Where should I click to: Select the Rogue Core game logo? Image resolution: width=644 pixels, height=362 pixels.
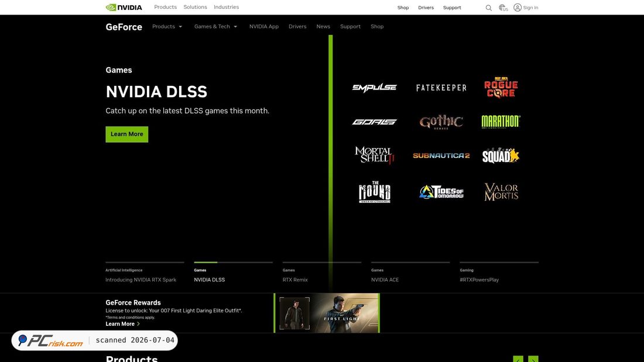coord(501,87)
